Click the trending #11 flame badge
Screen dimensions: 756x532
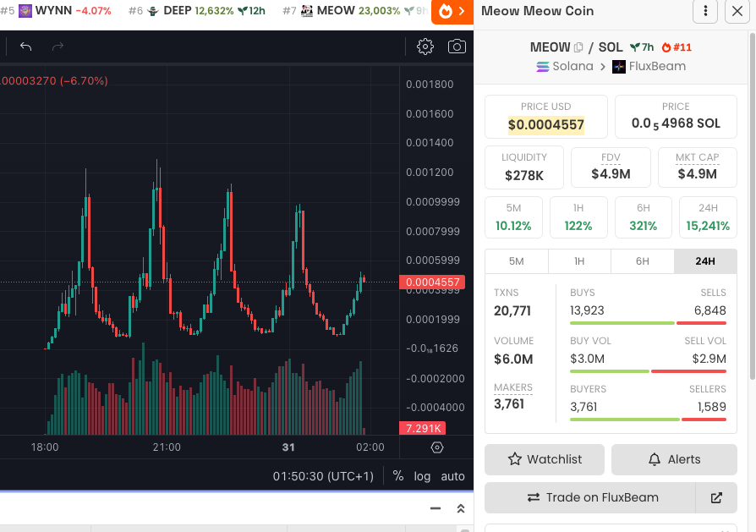[677, 47]
